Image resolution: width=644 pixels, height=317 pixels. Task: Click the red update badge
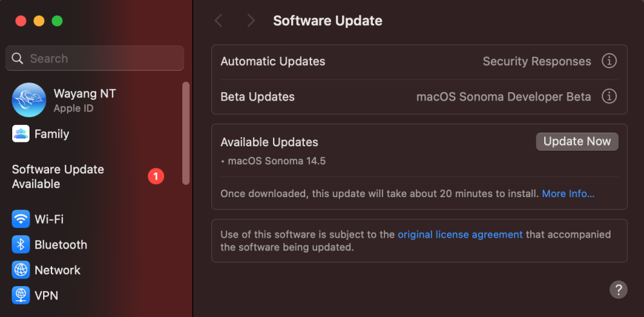click(x=156, y=177)
